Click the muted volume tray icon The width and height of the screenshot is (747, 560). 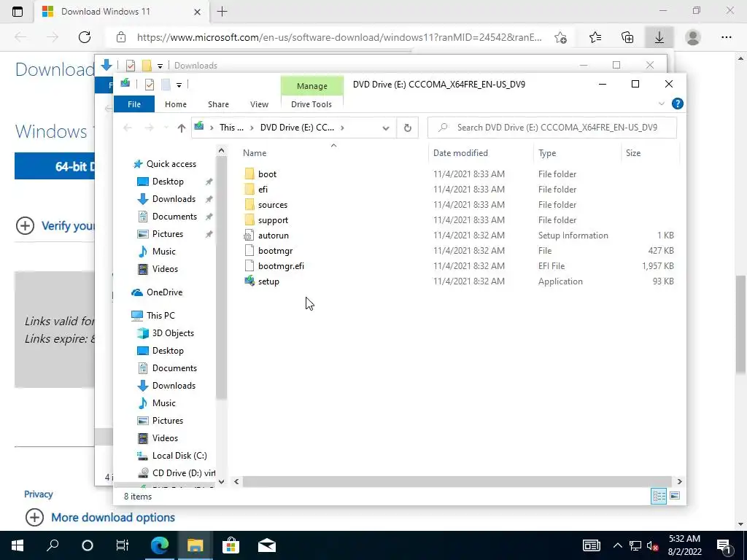[653, 545]
